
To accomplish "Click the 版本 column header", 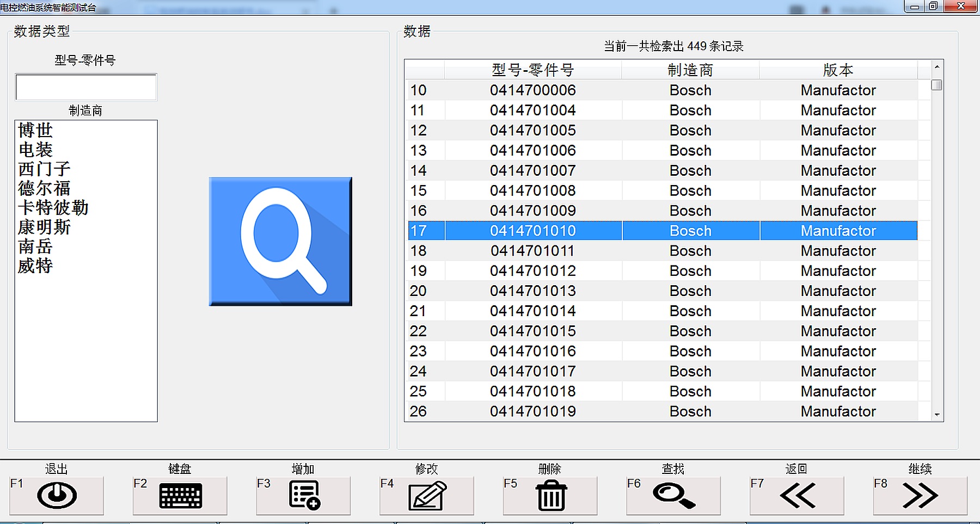I will pyautogui.click(x=838, y=70).
